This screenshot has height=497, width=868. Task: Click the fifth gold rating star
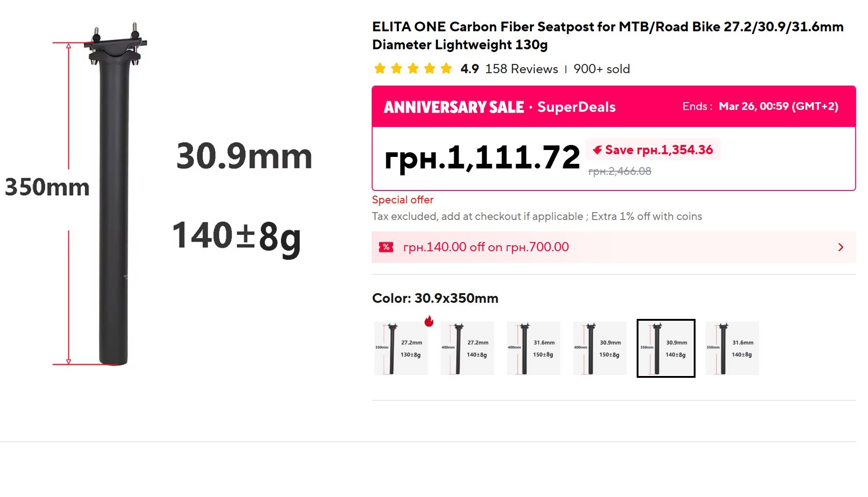(446, 69)
